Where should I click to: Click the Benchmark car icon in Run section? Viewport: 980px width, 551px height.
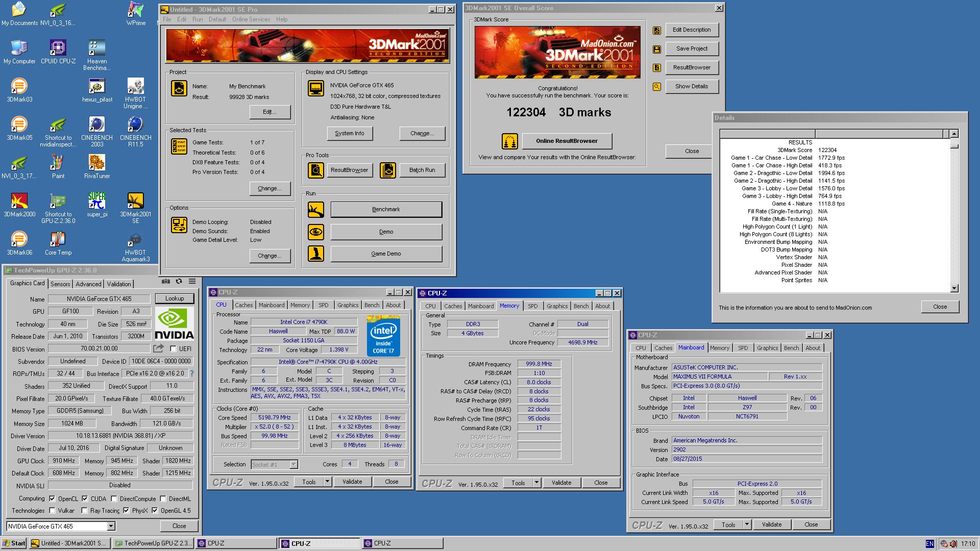(x=316, y=209)
